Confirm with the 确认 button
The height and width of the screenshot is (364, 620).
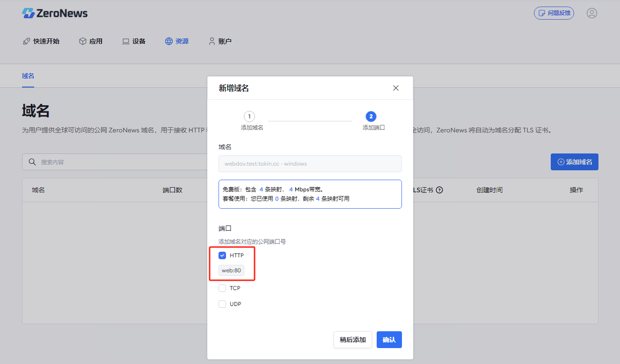[389, 340]
